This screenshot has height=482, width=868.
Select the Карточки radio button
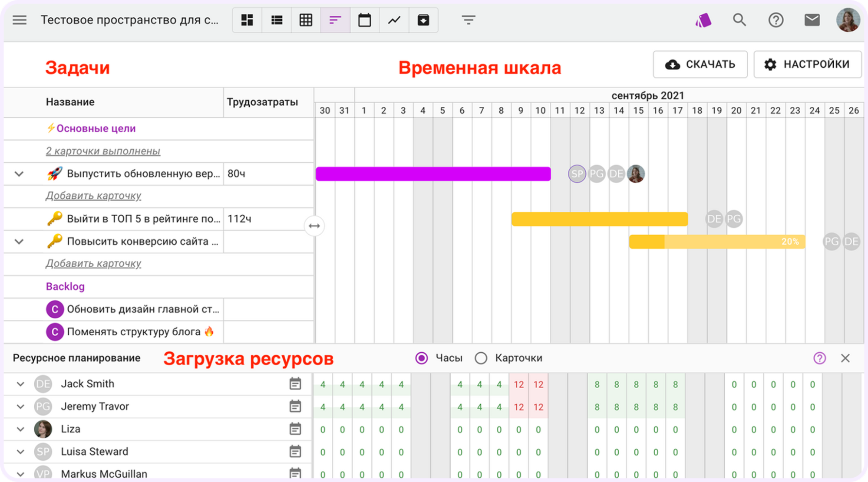[x=481, y=358]
